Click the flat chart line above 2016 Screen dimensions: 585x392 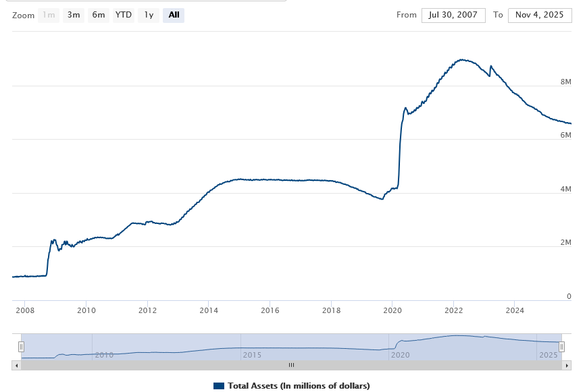(x=270, y=179)
